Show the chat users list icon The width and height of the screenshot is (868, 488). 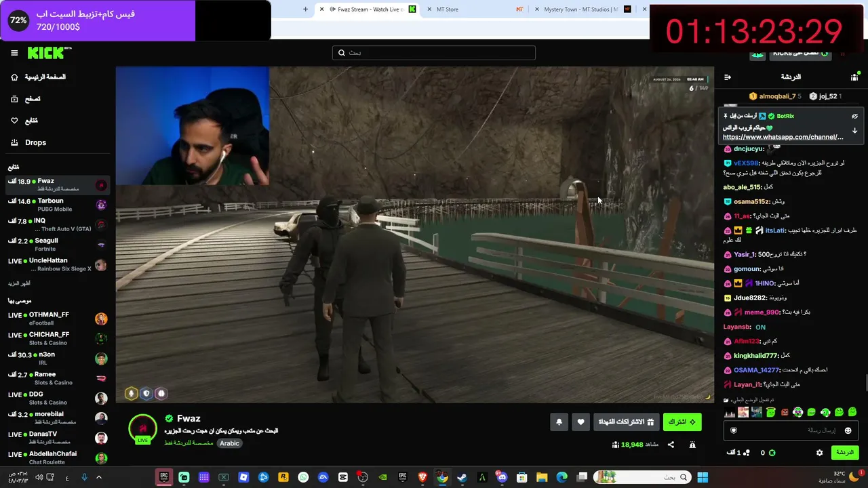(x=854, y=77)
